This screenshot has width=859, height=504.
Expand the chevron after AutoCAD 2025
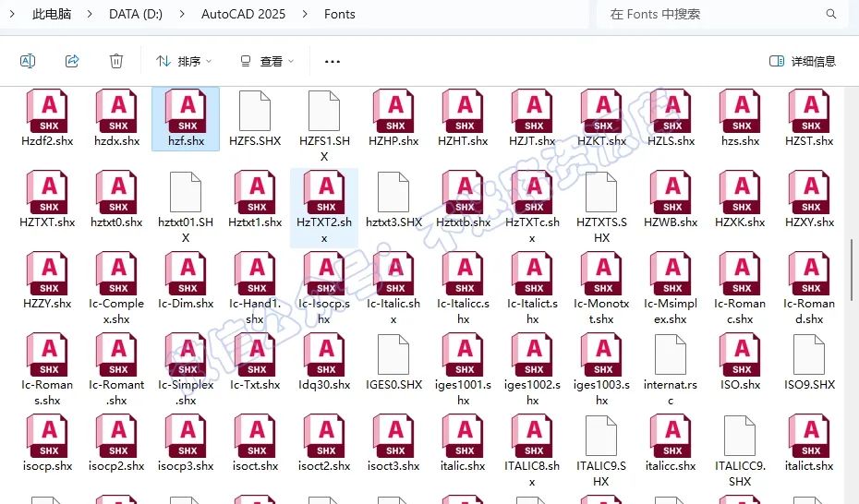[x=305, y=14]
